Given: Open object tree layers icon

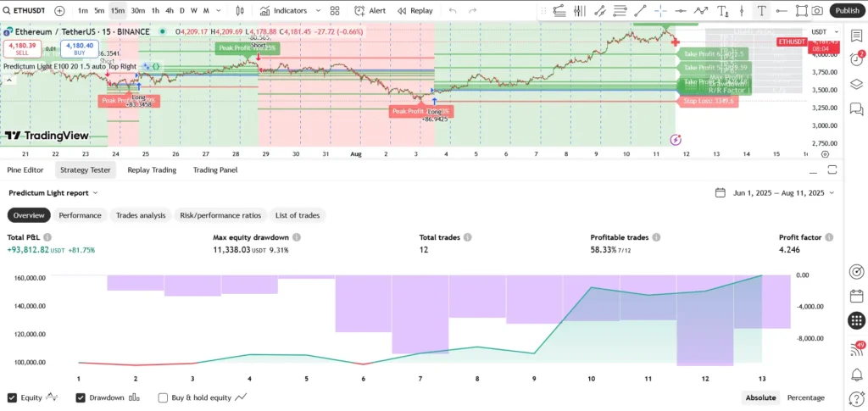Looking at the screenshot, I should (x=856, y=84).
